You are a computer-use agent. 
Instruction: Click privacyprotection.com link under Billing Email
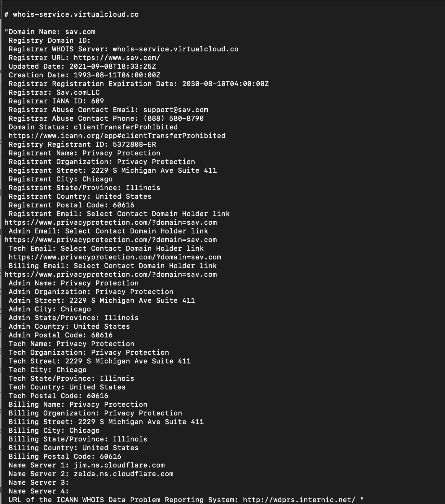pos(111,275)
